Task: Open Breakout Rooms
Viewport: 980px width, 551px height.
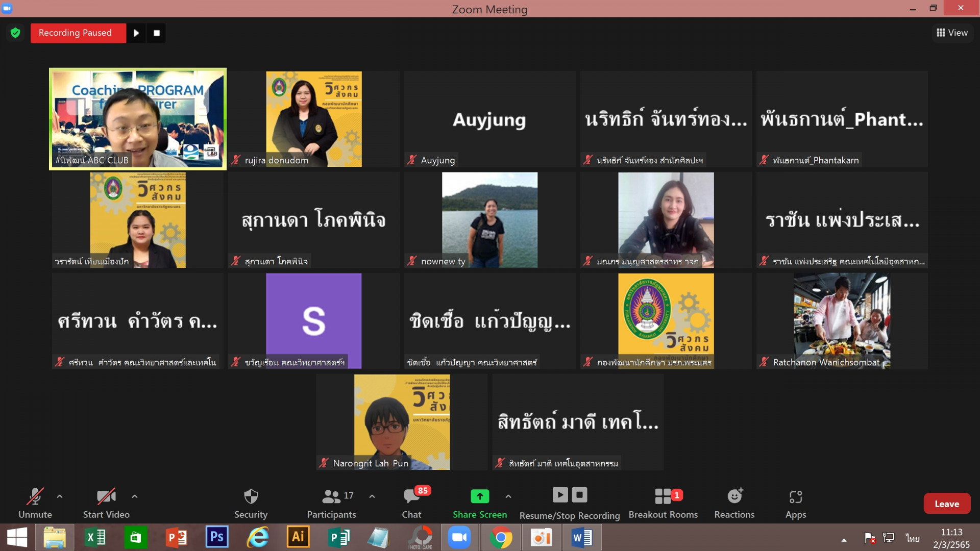Action: point(663,503)
